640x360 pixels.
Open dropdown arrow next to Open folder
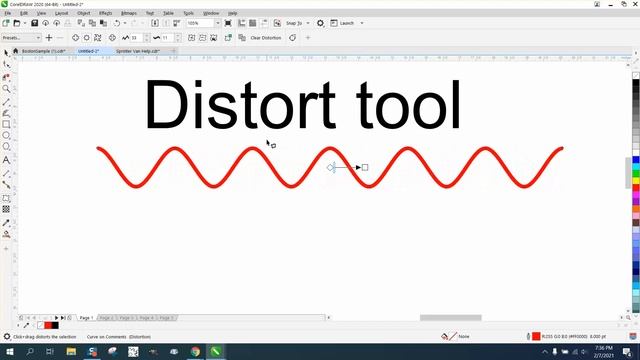(x=24, y=23)
